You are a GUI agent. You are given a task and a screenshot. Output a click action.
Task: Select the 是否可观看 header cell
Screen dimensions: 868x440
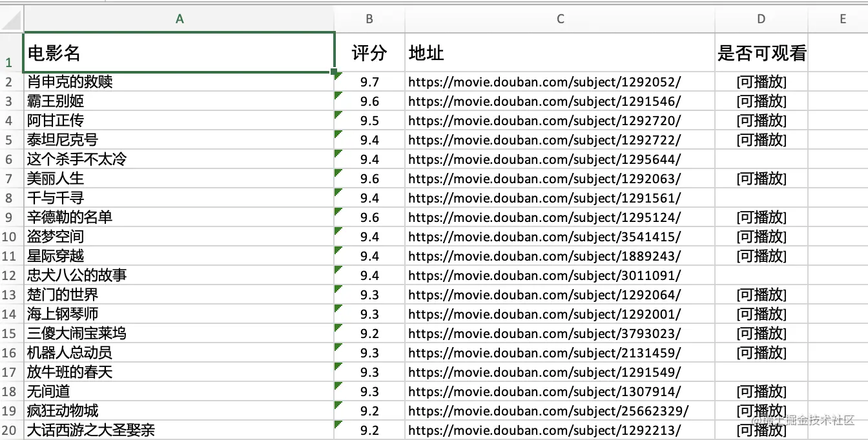761,54
